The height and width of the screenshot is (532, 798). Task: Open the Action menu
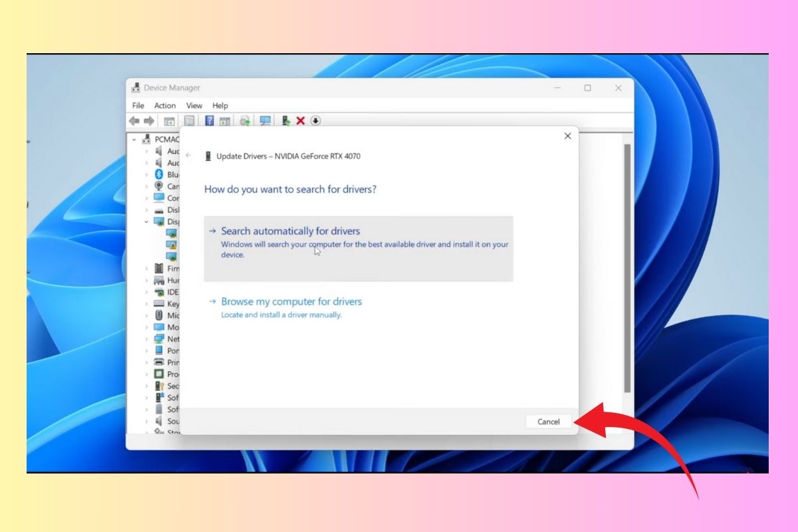tap(165, 106)
